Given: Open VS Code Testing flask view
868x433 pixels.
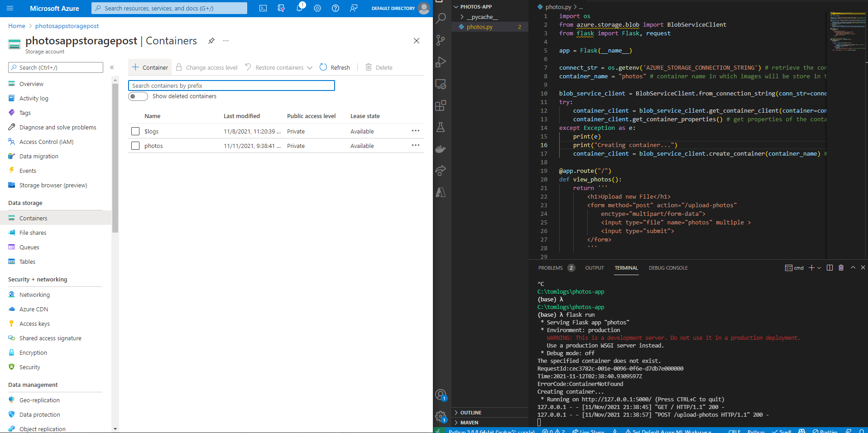Looking at the screenshot, I should coord(441,127).
